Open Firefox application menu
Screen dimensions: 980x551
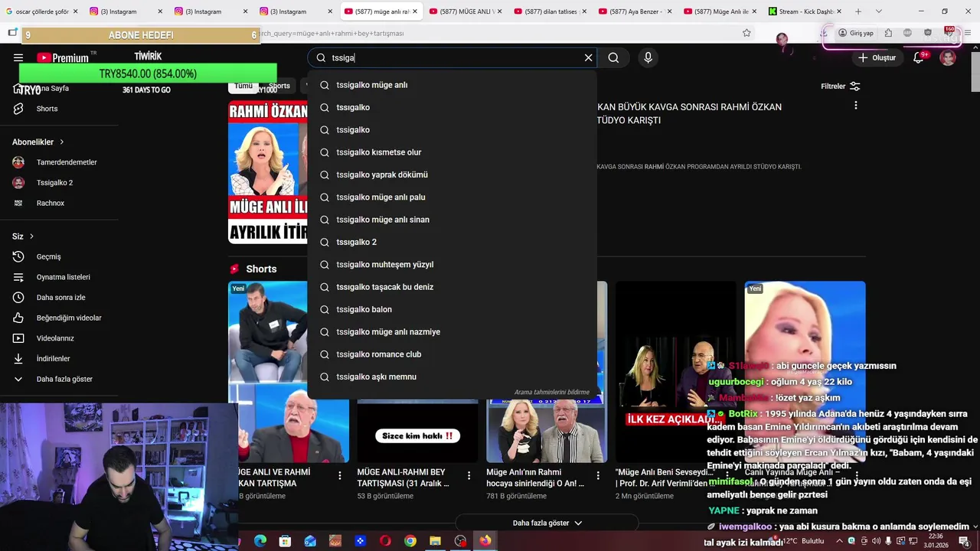pos(968,33)
